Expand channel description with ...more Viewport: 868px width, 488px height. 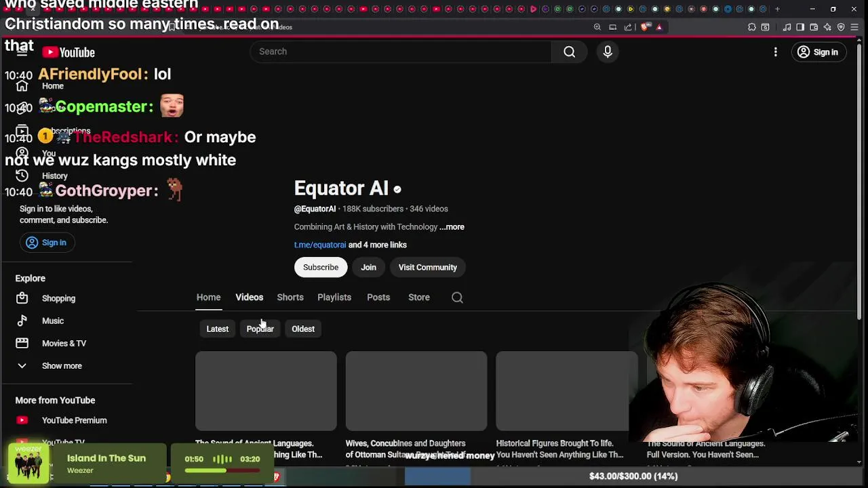[x=452, y=227]
